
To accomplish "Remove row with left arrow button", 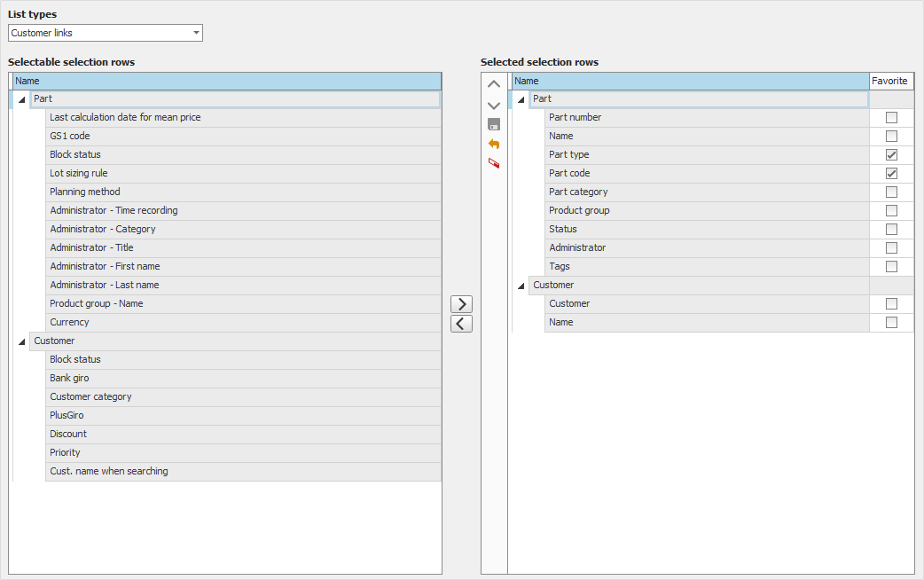I will tap(461, 324).
